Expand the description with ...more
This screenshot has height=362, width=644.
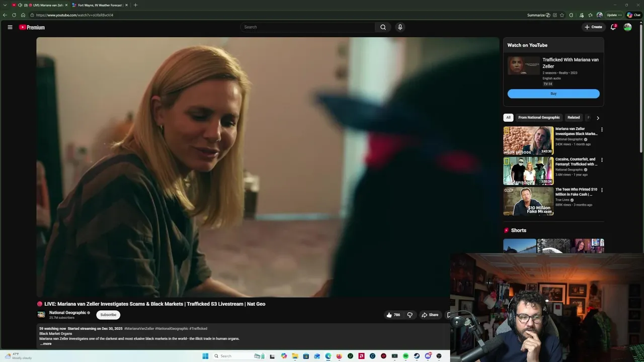coord(46,344)
